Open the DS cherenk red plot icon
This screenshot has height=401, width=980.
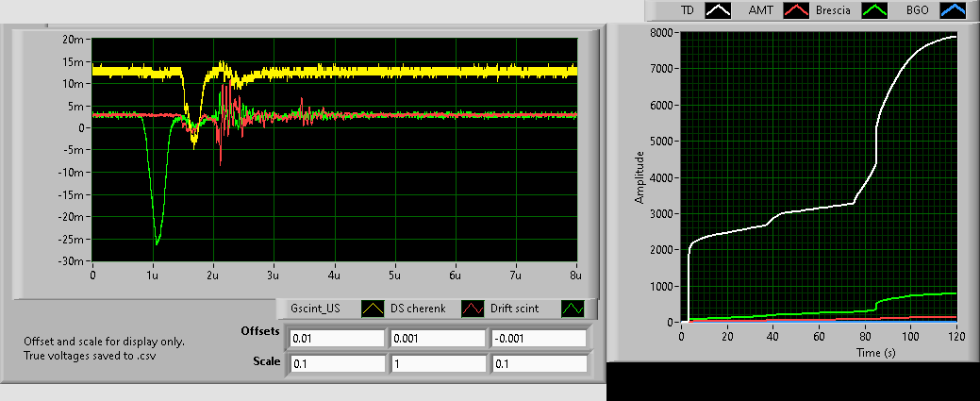point(473,309)
